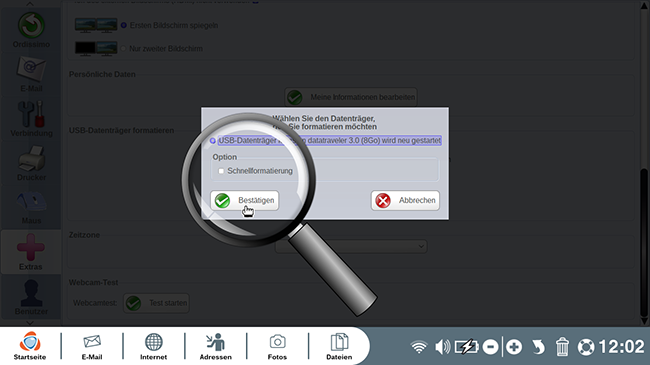Viewport: 650px width, 365px height.
Task: Click the zoom out minus icon
Action: point(490,347)
